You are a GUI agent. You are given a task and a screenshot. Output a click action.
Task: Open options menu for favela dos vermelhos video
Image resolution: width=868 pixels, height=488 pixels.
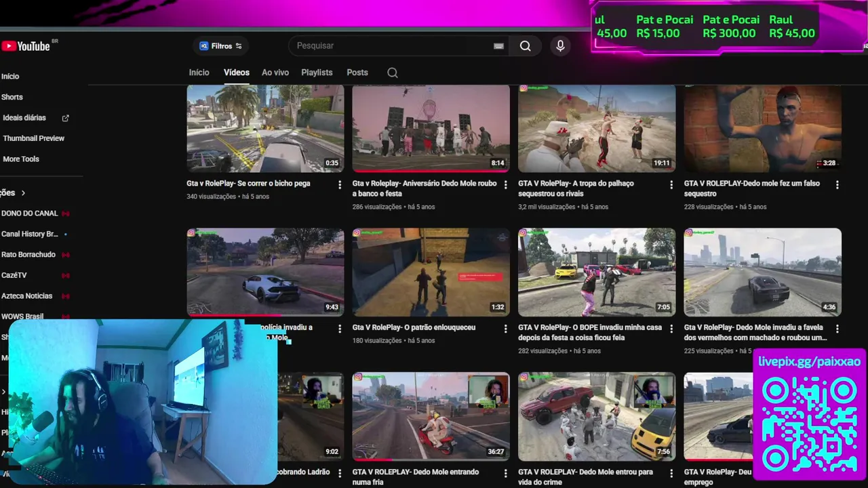pyautogui.click(x=837, y=329)
